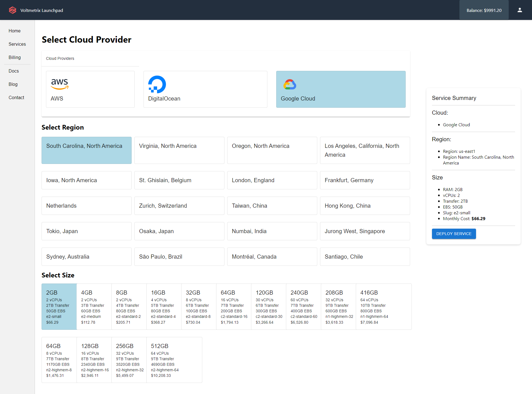Select Iowa, North America region

pos(86,180)
